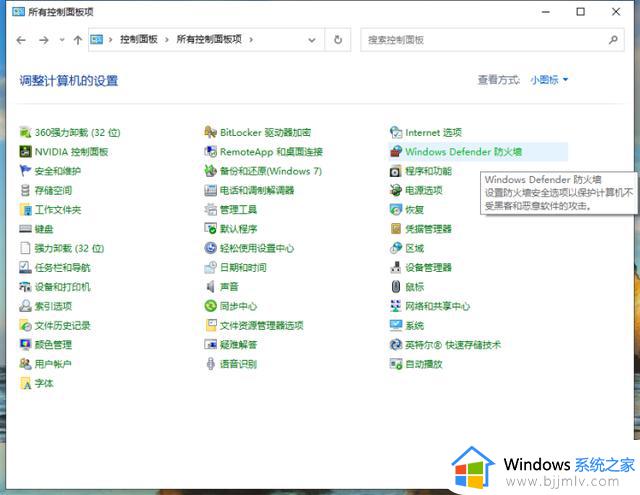Open the 电源选项 link

[x=424, y=190]
